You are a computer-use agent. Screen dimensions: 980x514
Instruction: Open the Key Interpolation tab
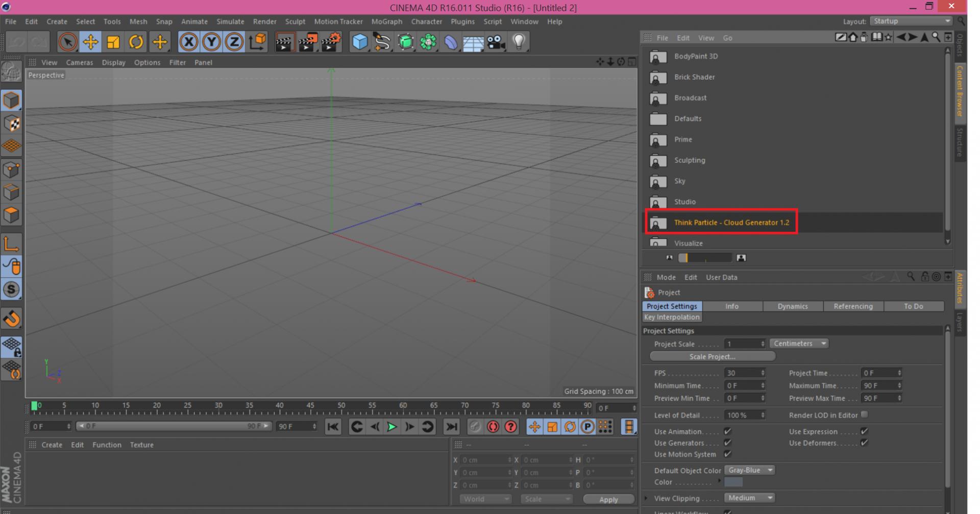(x=672, y=317)
